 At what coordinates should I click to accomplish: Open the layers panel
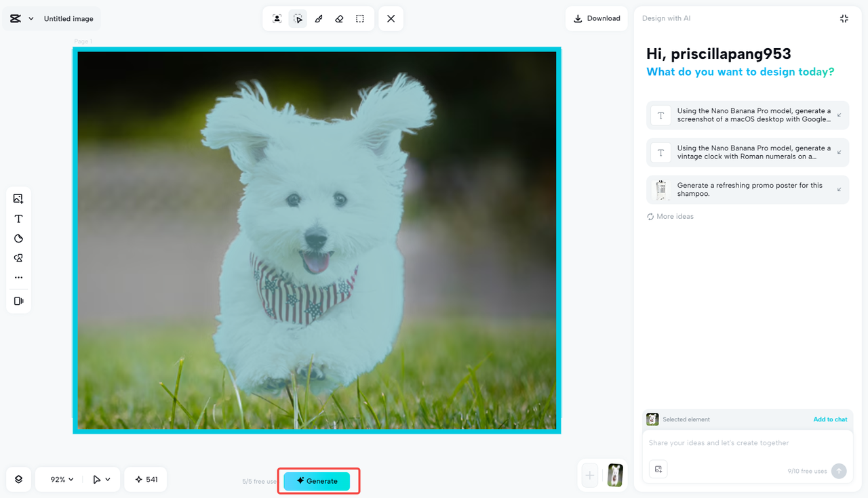(18, 479)
